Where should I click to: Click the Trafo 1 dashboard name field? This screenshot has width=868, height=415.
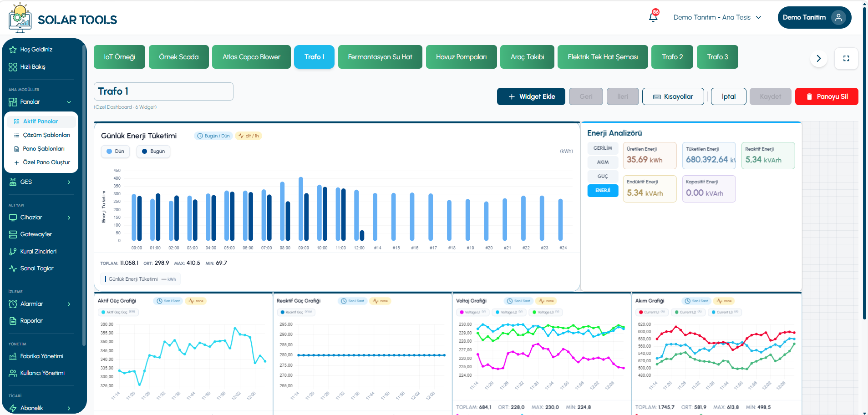coord(163,91)
